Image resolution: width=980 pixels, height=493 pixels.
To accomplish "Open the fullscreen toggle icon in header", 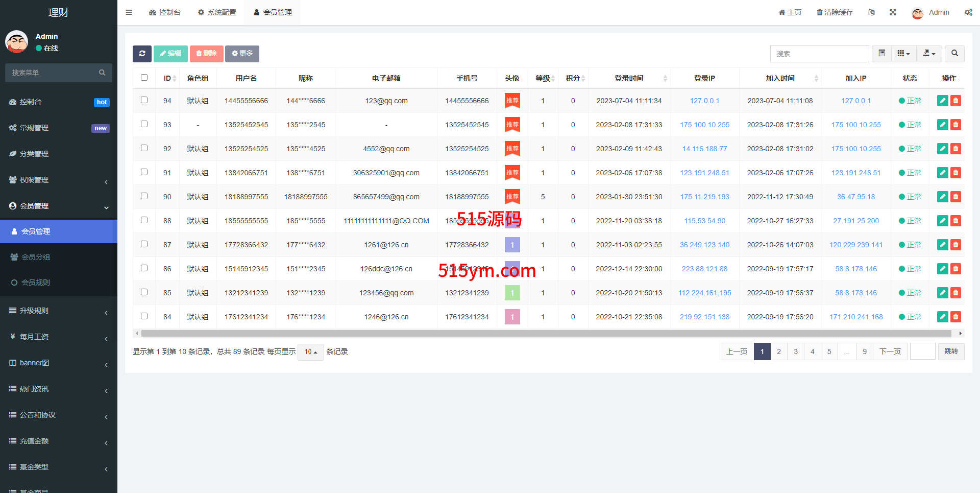I will coord(893,12).
